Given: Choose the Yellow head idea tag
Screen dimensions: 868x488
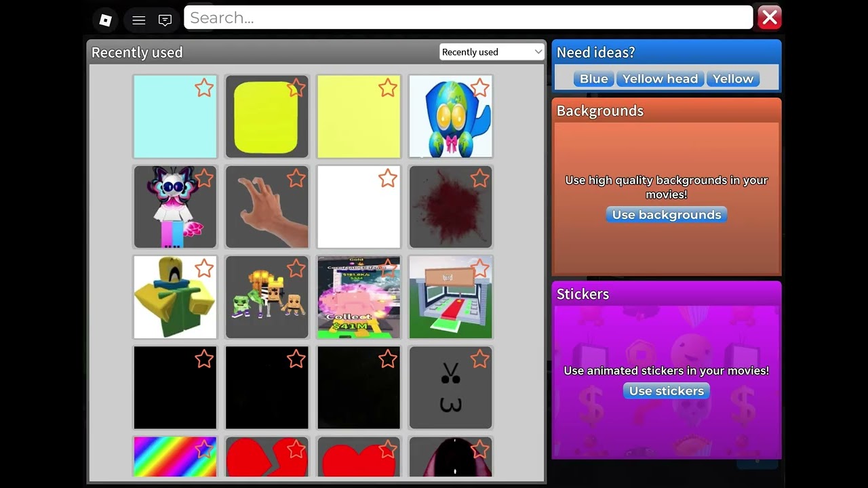Looking at the screenshot, I should (660, 79).
